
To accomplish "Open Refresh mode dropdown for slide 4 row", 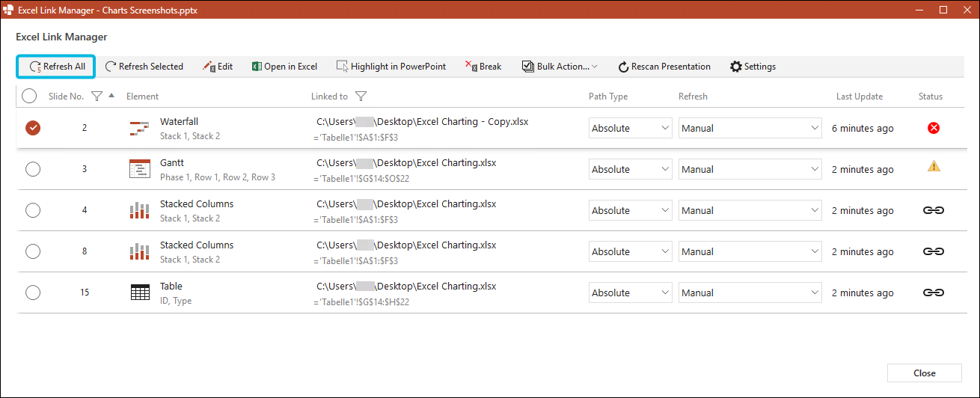I will (x=750, y=210).
